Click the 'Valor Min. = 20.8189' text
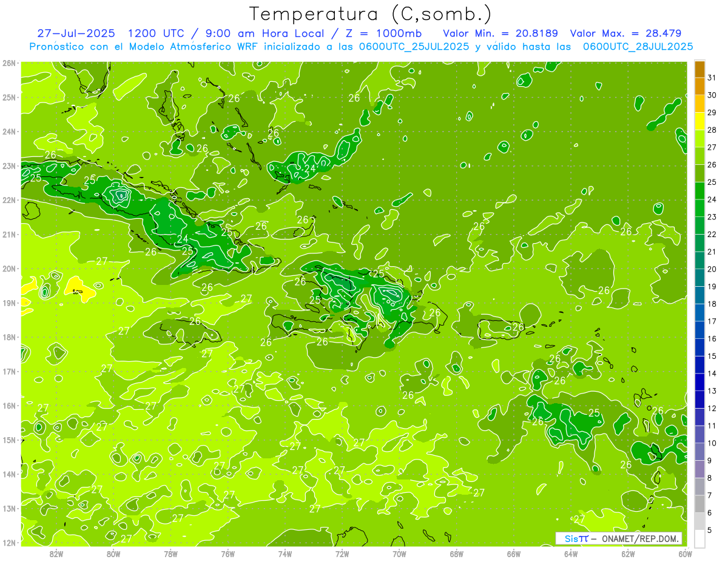The height and width of the screenshot is (562, 728). click(500, 33)
